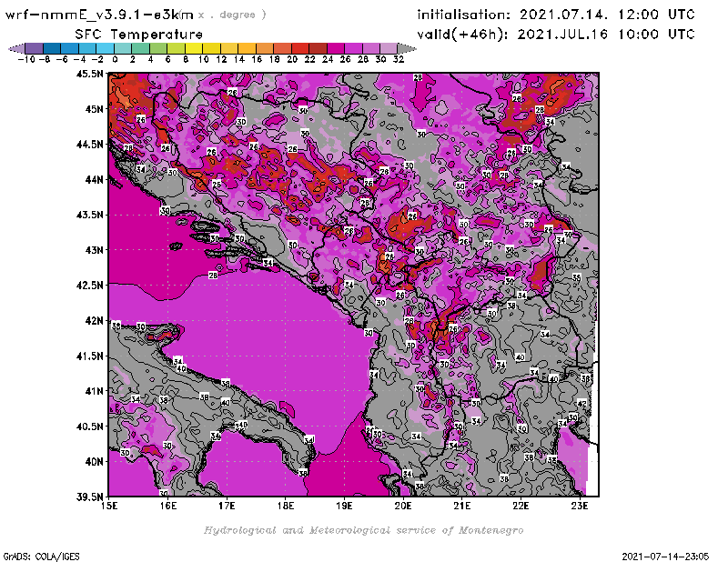
Task: Click the below -10 arrow on legend
Action: (x=16, y=49)
